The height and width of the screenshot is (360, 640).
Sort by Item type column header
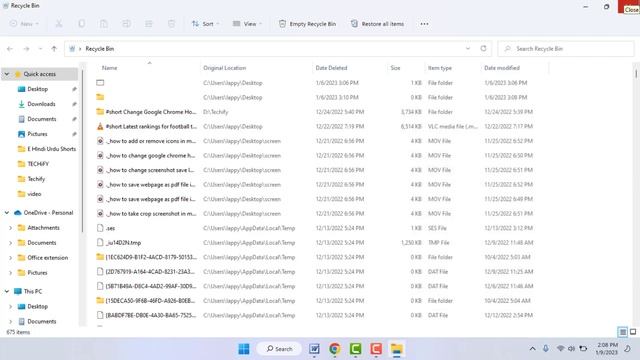click(x=440, y=68)
